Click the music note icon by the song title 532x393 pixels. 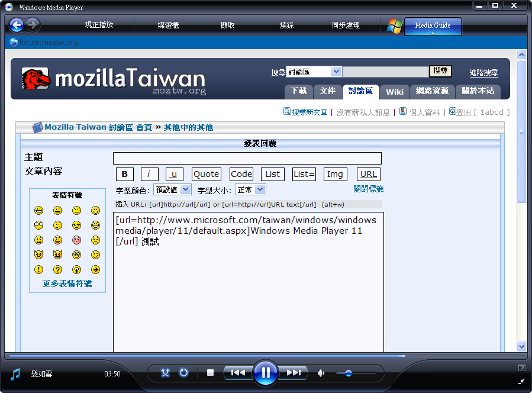15,374
